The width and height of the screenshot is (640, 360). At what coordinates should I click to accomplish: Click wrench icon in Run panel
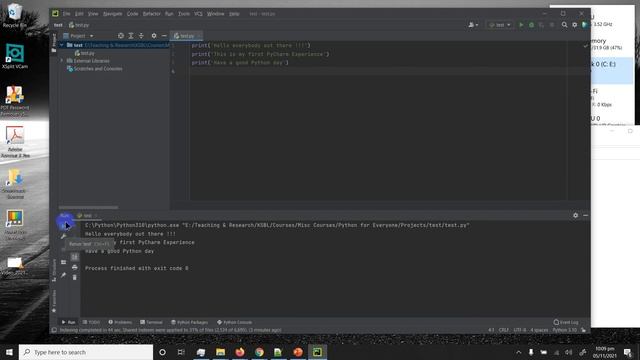point(63,236)
